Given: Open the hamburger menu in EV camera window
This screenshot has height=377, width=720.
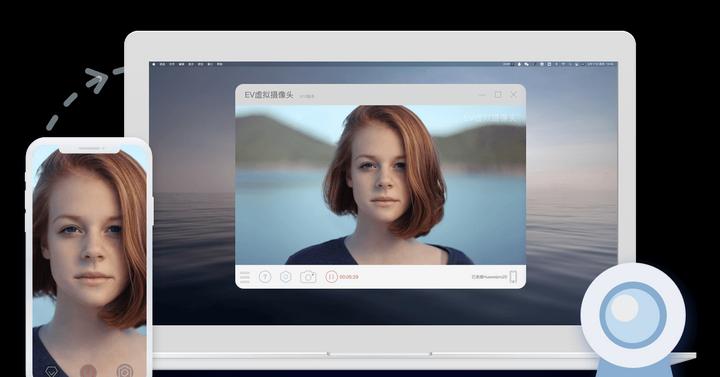Looking at the screenshot, I should pos(245,277).
